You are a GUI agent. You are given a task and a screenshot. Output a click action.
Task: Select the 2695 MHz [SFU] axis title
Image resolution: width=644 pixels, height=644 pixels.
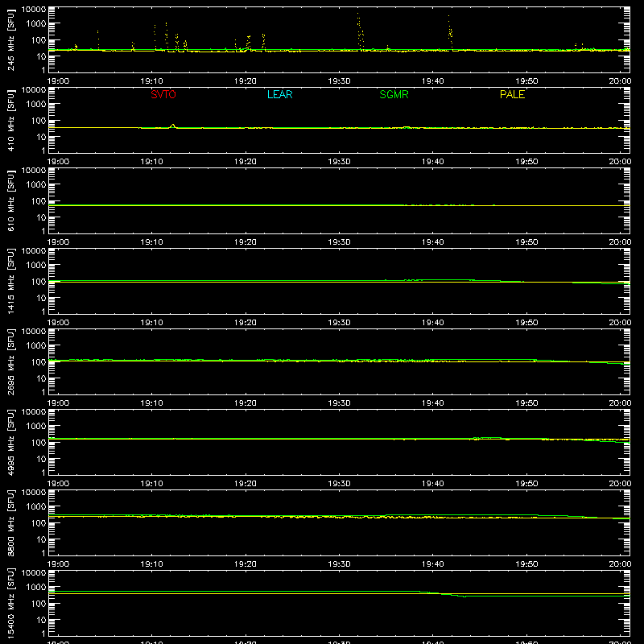click(11, 361)
